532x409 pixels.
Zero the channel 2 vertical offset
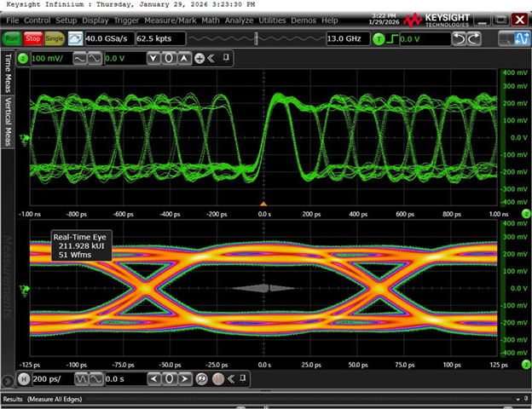169,58
